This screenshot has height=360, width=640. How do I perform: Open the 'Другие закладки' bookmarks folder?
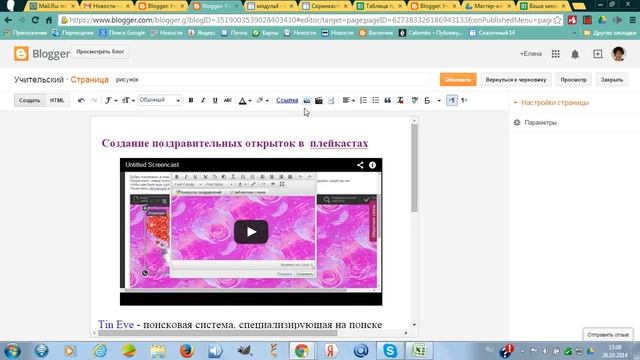(610, 33)
